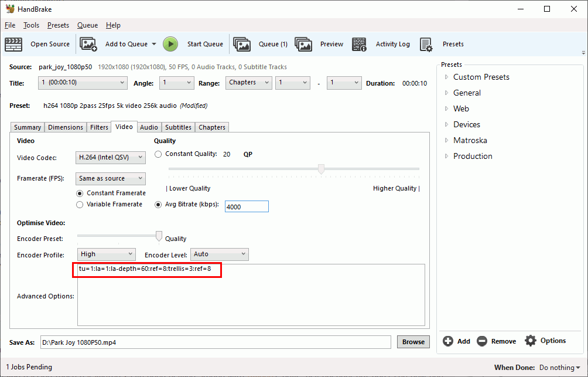Open the Tools menu

[x=31, y=25]
